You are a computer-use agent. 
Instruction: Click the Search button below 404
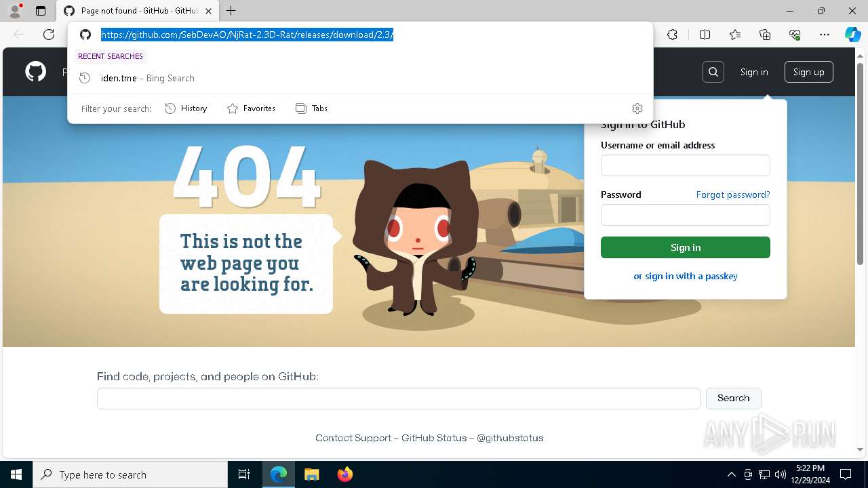[x=734, y=398]
